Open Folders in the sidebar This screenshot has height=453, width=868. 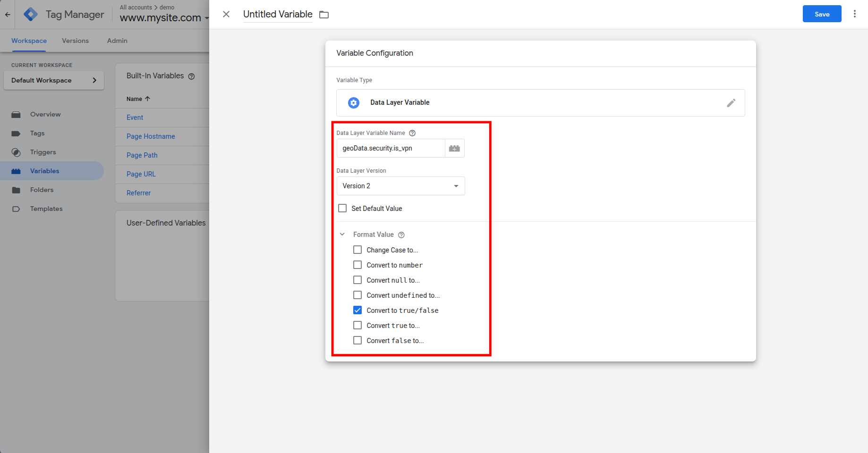42,190
